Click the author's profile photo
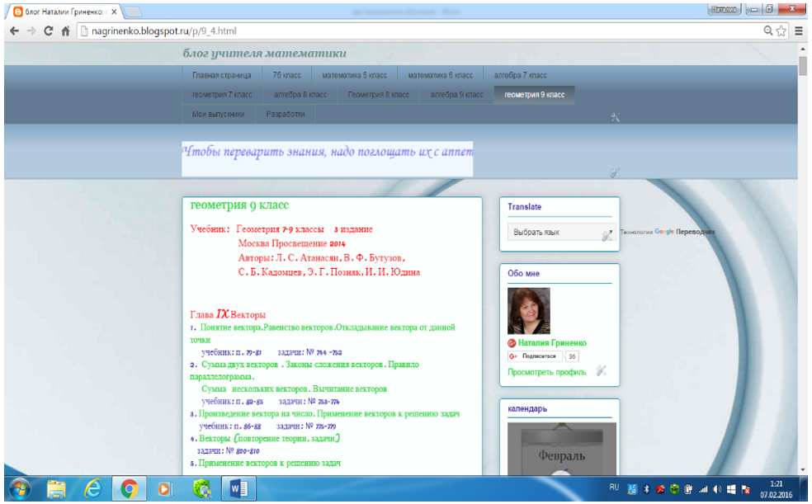The width and height of the screenshot is (812, 504). (x=528, y=310)
